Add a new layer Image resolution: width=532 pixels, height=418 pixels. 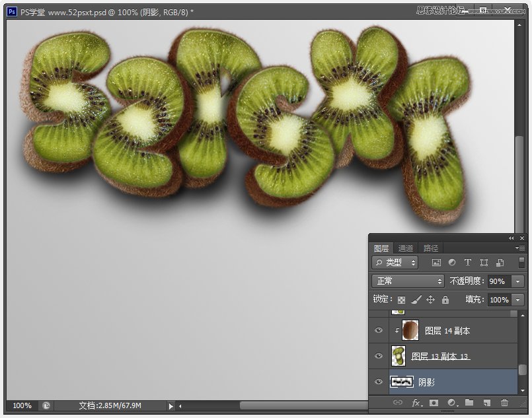488,402
